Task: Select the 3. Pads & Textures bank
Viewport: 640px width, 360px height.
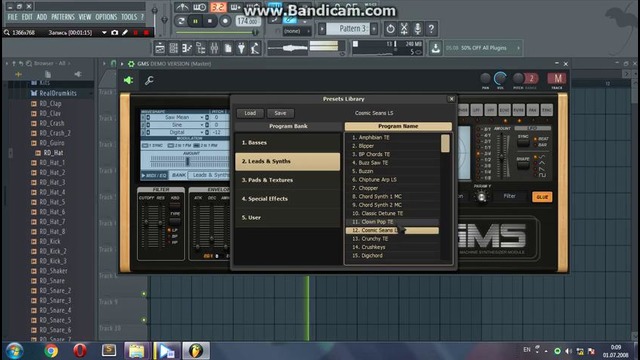Action: (287, 180)
